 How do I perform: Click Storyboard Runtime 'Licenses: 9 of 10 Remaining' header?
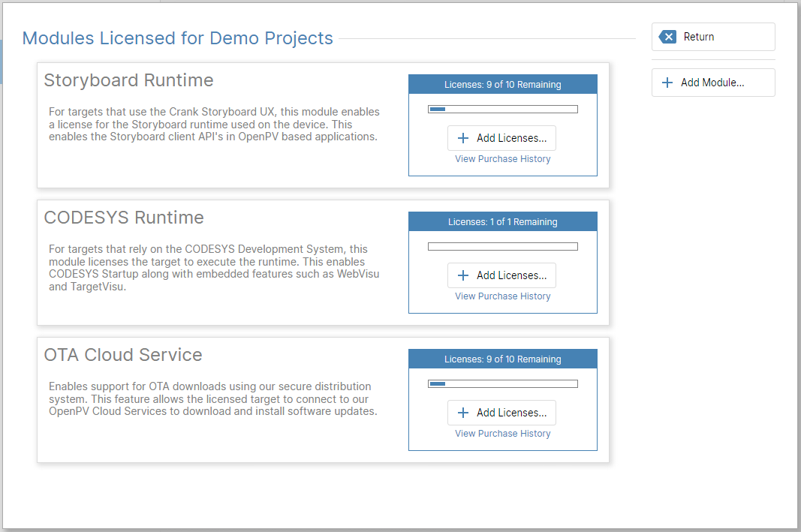click(x=503, y=84)
